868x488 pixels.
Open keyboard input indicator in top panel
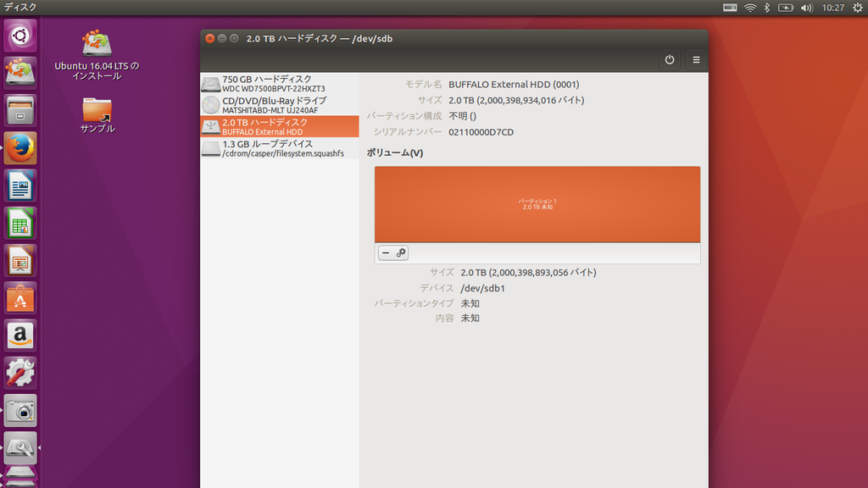click(x=730, y=8)
